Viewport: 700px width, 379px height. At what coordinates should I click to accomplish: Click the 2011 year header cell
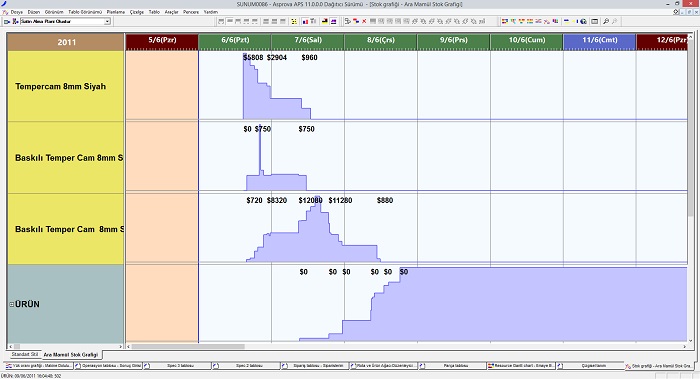point(66,42)
